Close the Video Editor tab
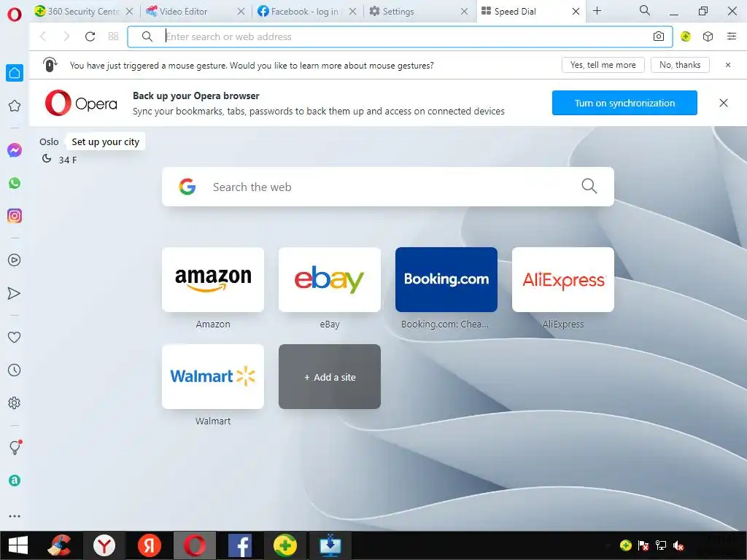Screen dimensions: 747x560 241,12
